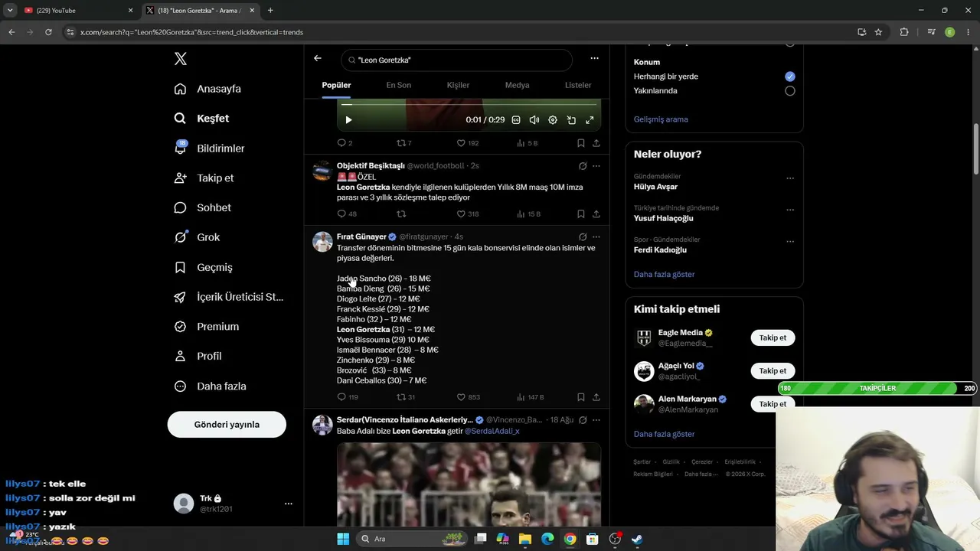Select the Popüler tab
Viewport: 980px width, 551px height.
(x=336, y=85)
